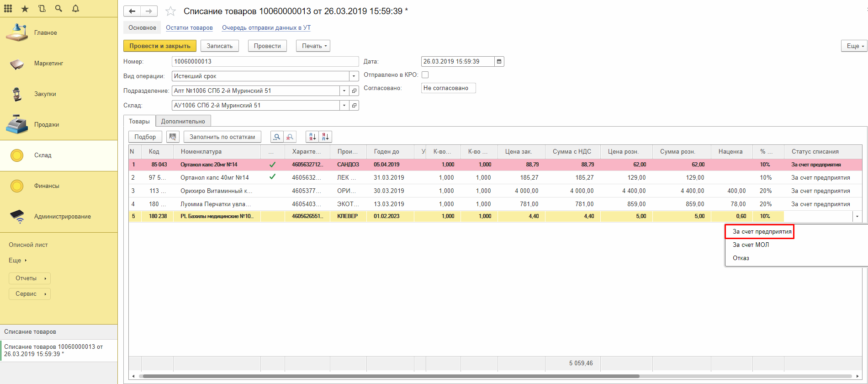Sort table rows in ascending order
The image size is (868, 384).
pyautogui.click(x=312, y=137)
